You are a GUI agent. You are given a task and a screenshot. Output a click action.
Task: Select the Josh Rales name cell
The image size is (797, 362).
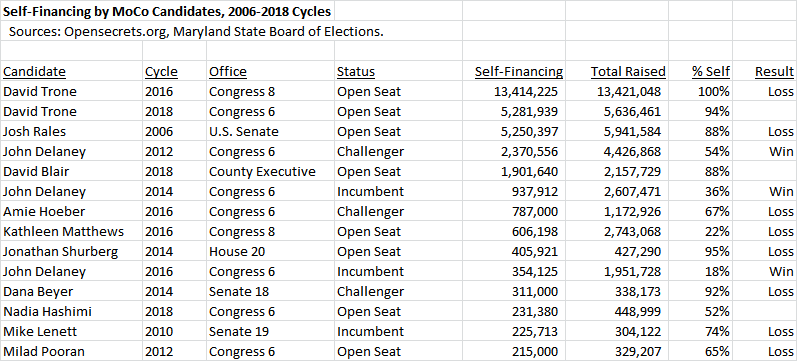(x=72, y=131)
